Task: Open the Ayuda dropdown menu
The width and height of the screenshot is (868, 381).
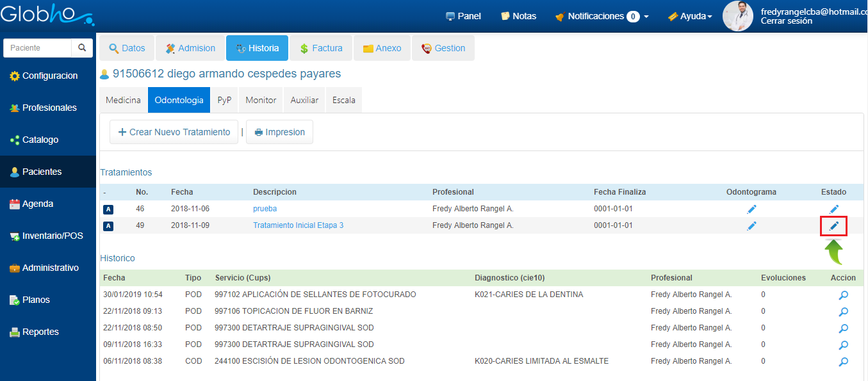Action: point(690,16)
